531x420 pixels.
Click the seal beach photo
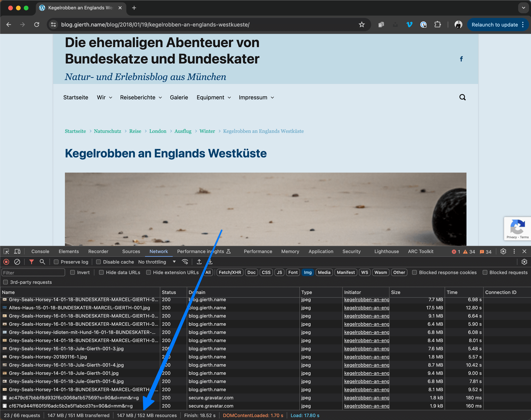tap(265, 209)
